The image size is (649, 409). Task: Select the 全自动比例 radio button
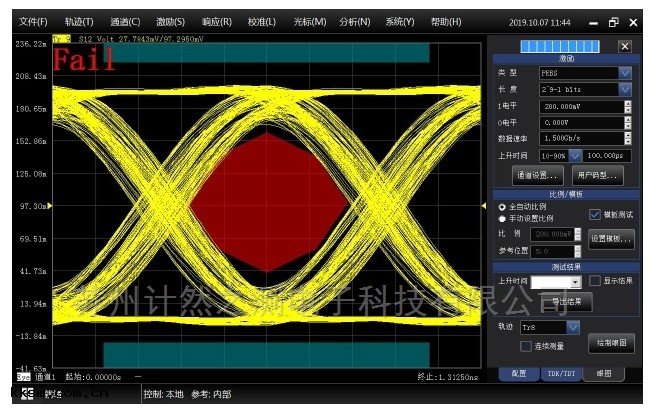[502, 207]
